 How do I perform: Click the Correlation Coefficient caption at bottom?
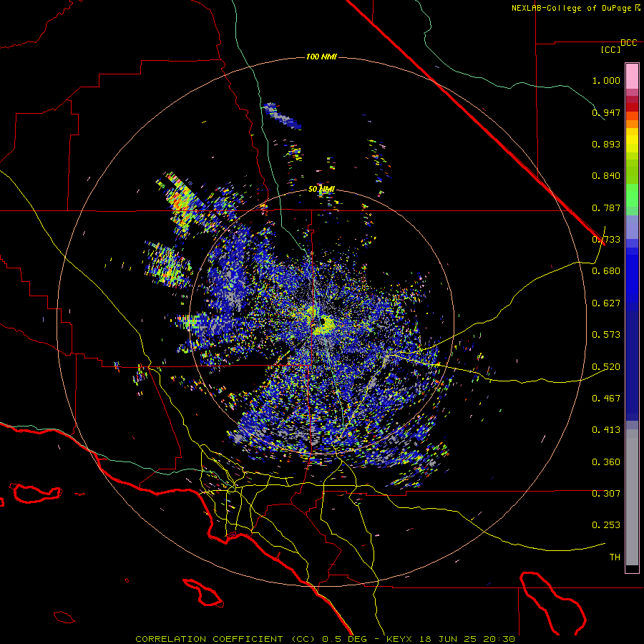pyautogui.click(x=324, y=639)
